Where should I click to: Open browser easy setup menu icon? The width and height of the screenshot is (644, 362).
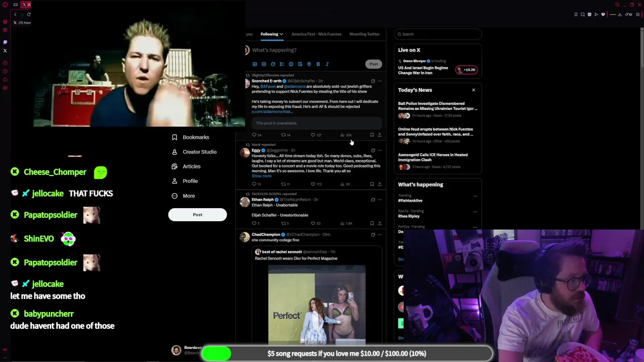[x=638, y=15]
